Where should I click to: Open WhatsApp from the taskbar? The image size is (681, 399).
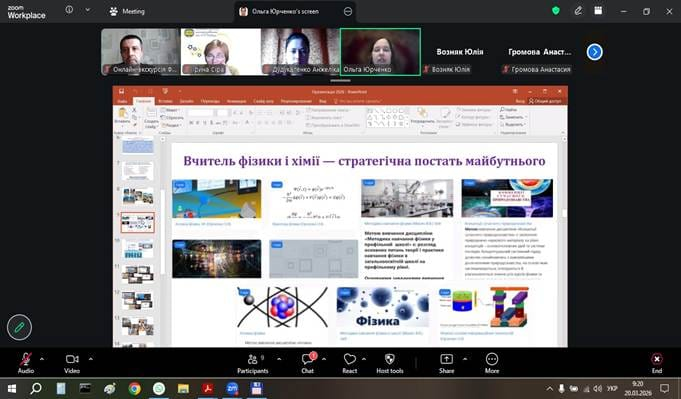[159, 389]
